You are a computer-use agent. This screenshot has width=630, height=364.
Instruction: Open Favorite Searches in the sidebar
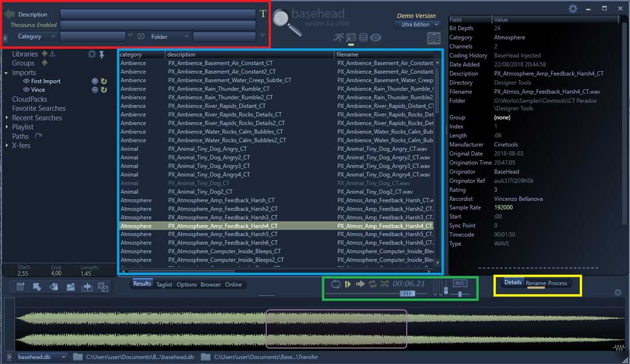pos(38,108)
